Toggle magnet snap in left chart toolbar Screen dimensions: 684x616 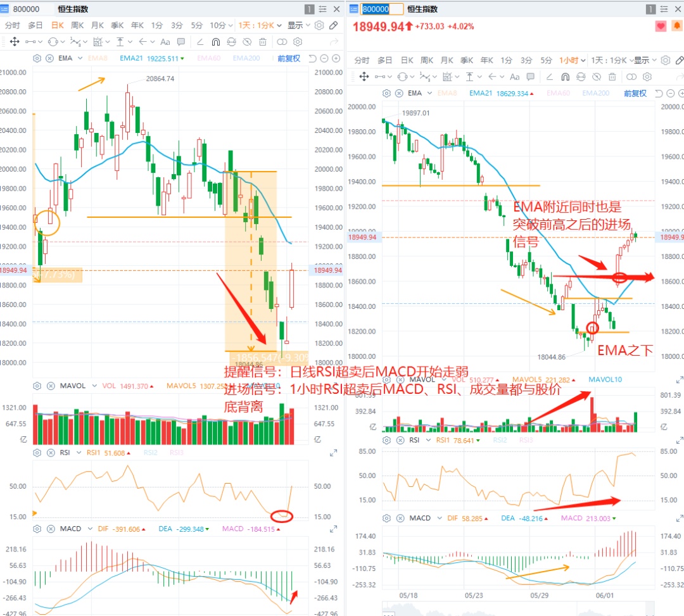[215, 42]
